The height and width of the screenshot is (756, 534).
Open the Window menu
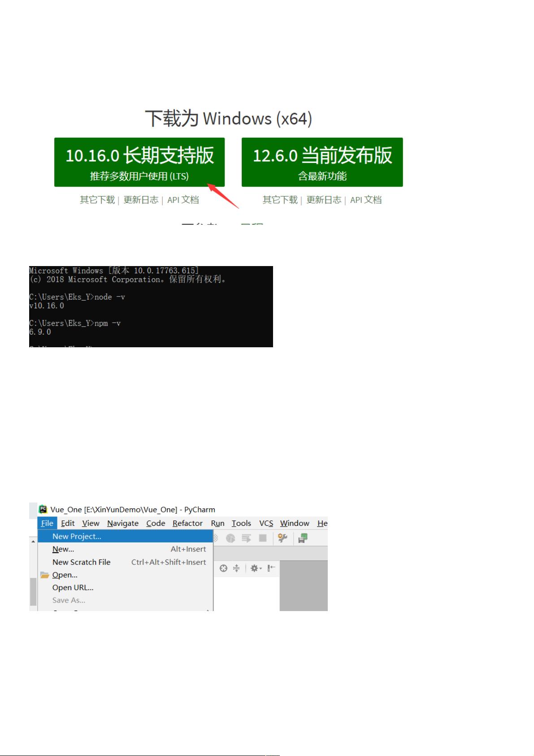(295, 523)
